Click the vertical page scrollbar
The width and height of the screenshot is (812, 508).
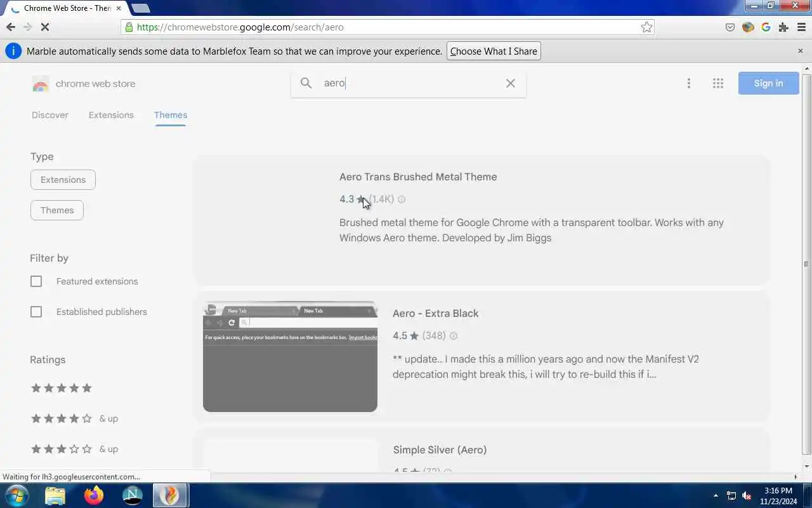pyautogui.click(x=806, y=264)
